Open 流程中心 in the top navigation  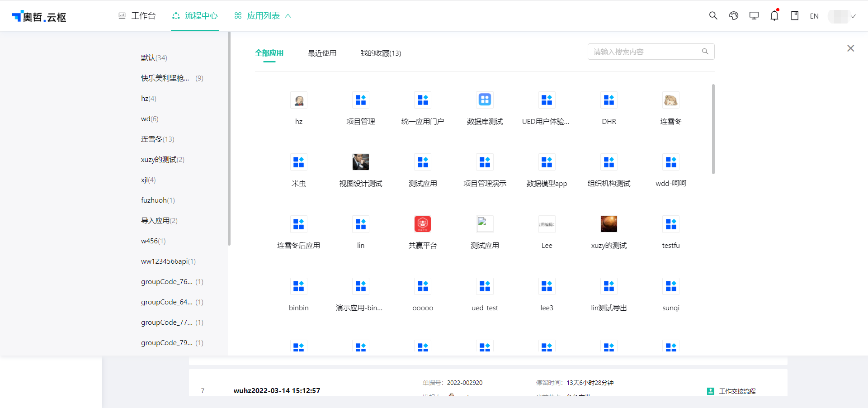(195, 16)
